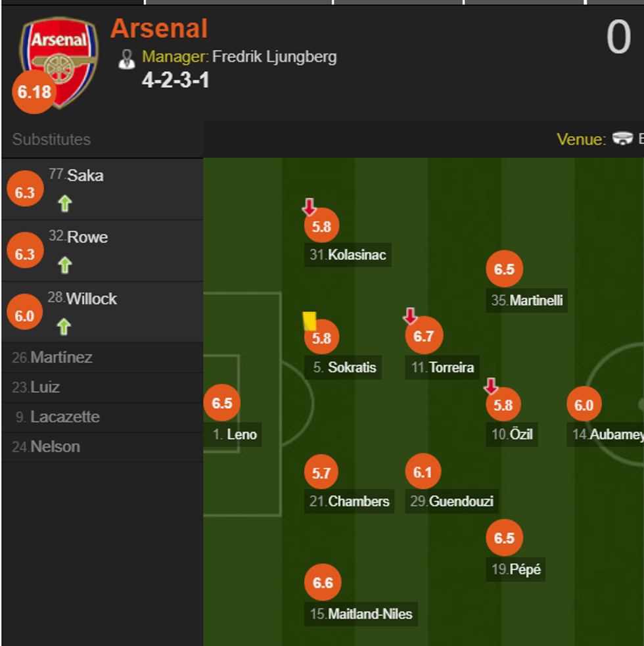Click Saka's green substituted-on arrow
The image size is (644, 646).
[64, 204]
